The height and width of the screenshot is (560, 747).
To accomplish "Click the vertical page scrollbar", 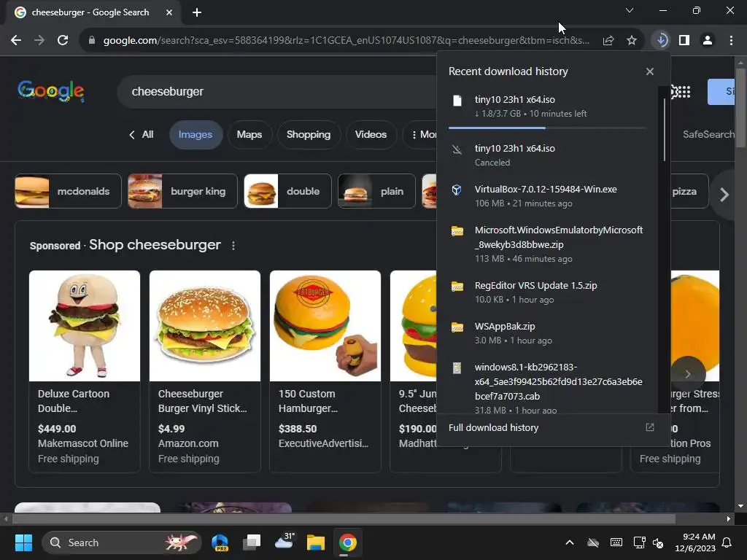I will [740, 108].
